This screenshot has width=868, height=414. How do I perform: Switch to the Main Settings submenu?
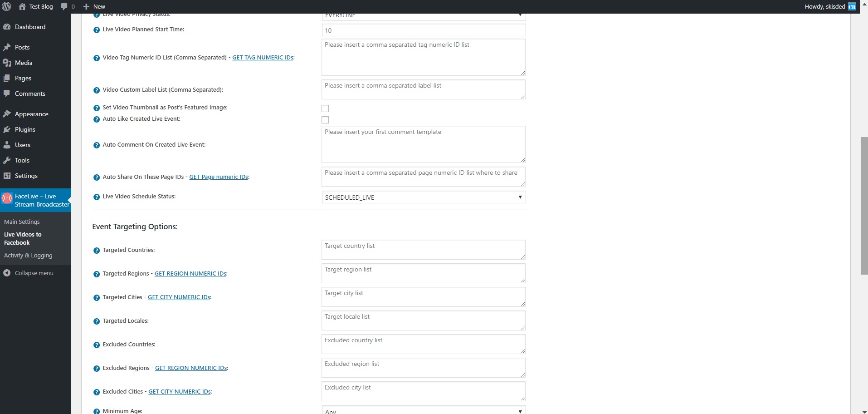click(x=22, y=222)
